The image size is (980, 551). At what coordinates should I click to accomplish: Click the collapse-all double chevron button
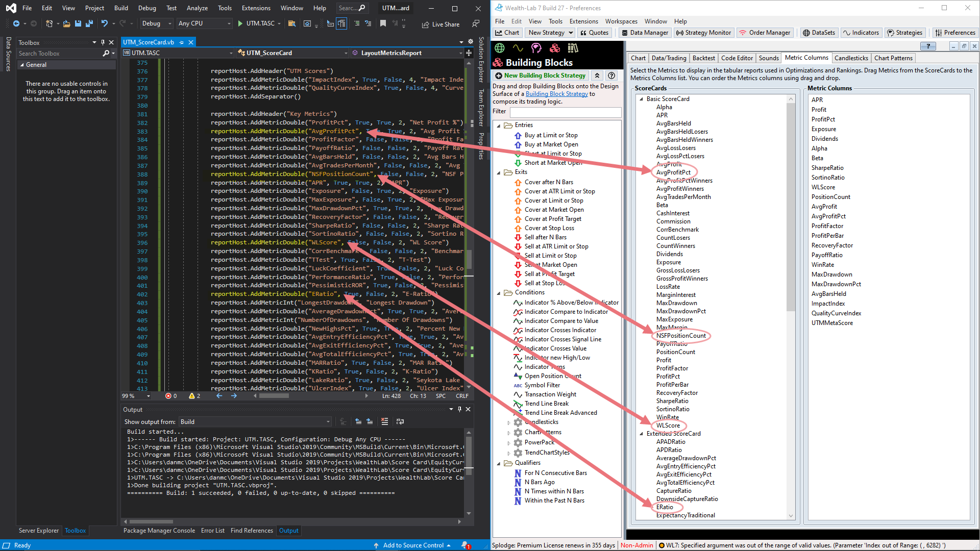point(597,76)
